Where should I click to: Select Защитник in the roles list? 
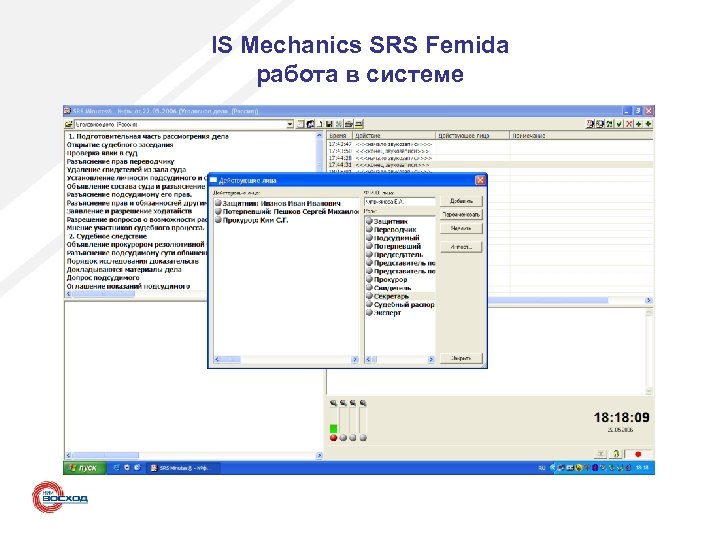pos(390,221)
